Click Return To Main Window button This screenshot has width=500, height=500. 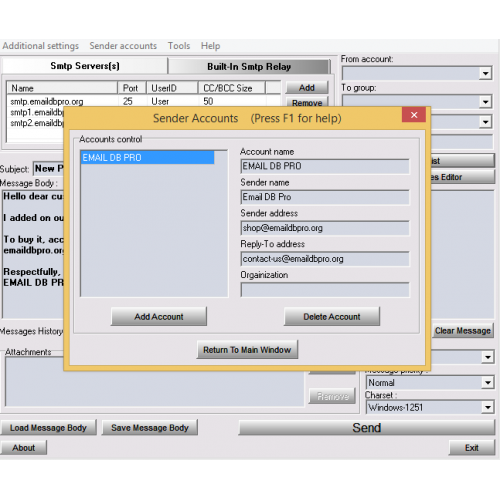(x=247, y=350)
